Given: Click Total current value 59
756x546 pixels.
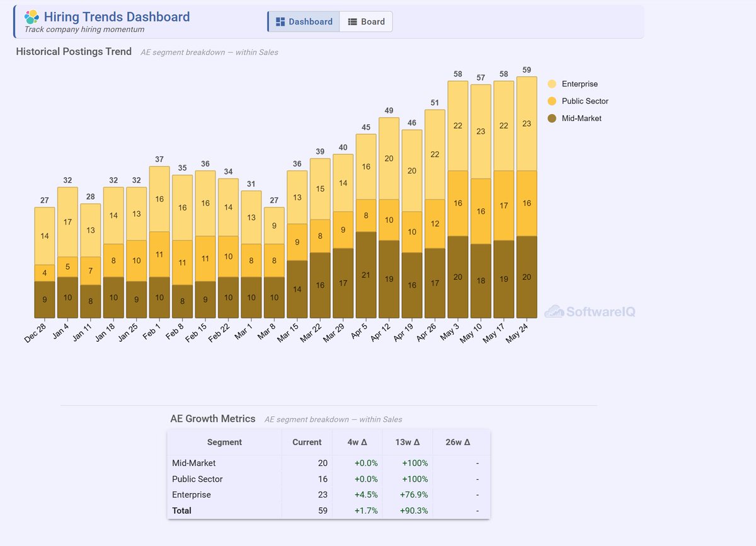Looking at the screenshot, I should [x=323, y=511].
